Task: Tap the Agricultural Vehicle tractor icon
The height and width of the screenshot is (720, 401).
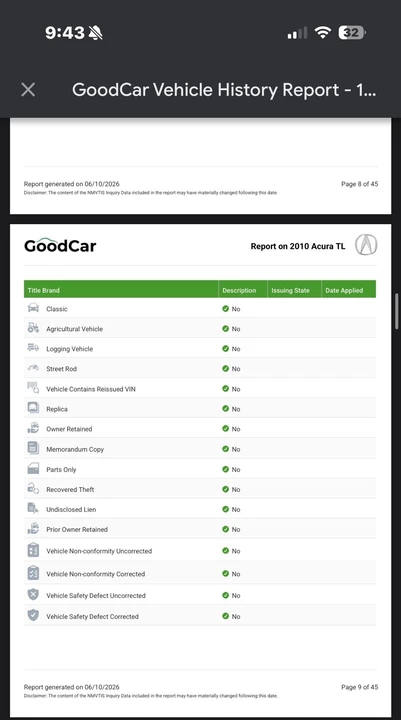Action: pyautogui.click(x=33, y=328)
